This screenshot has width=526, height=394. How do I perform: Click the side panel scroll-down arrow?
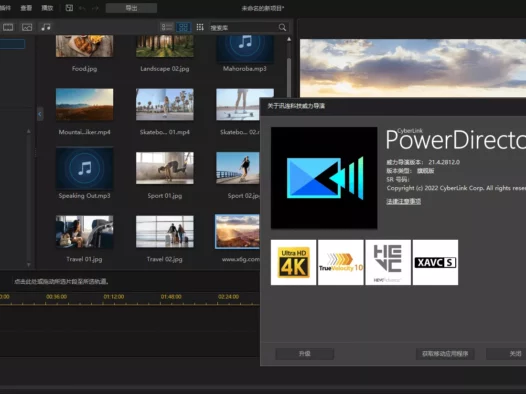point(29,265)
